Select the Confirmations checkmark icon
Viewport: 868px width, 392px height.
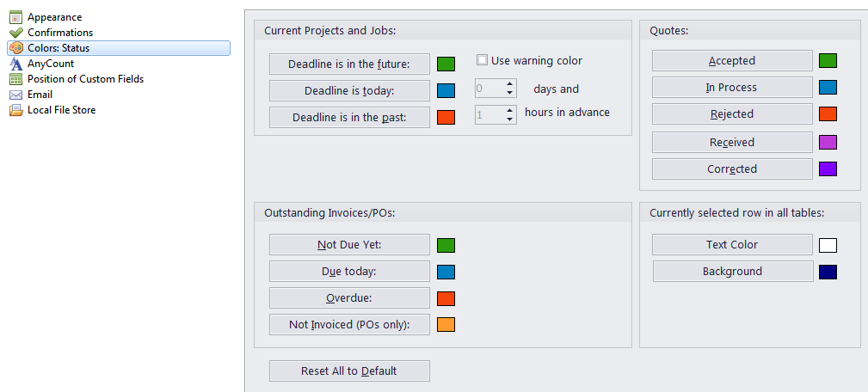tap(16, 33)
